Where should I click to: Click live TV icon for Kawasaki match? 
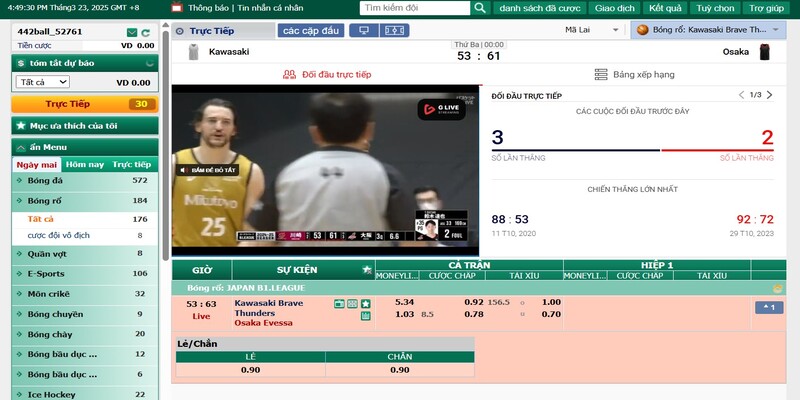pos(339,304)
